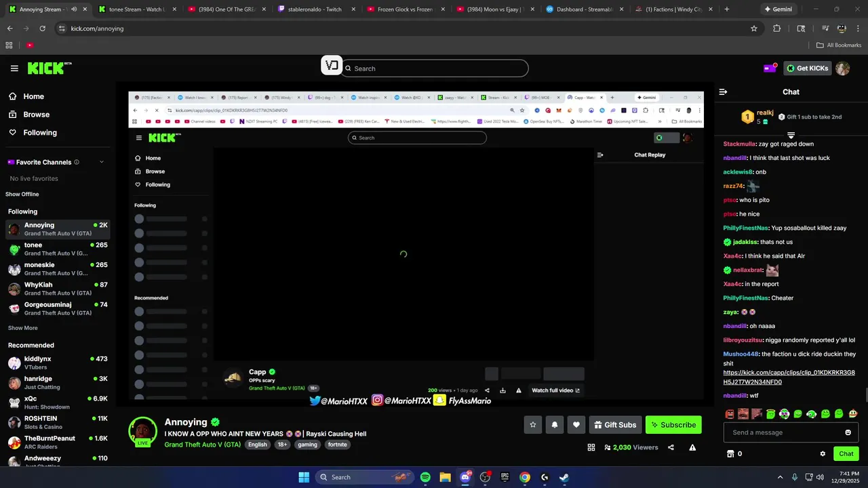The image size is (868, 488).
Task: Open Google Chrome from the taskbar
Action: 524,477
